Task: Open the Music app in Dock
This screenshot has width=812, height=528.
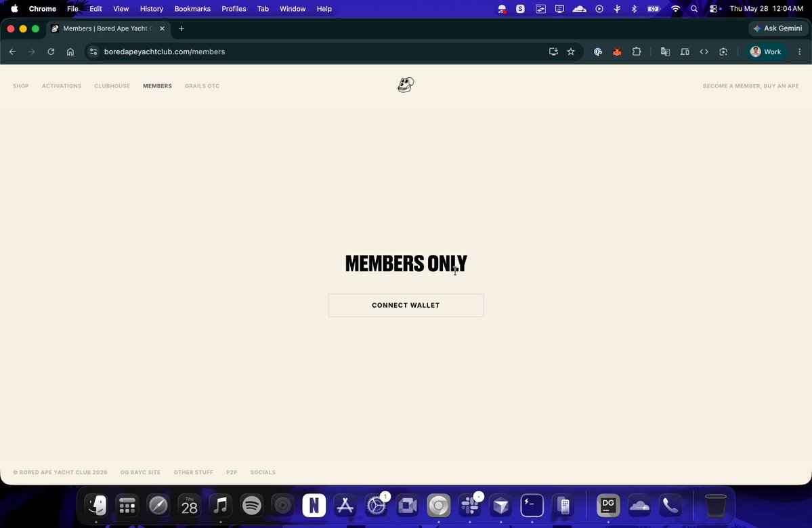Action: pos(221,505)
